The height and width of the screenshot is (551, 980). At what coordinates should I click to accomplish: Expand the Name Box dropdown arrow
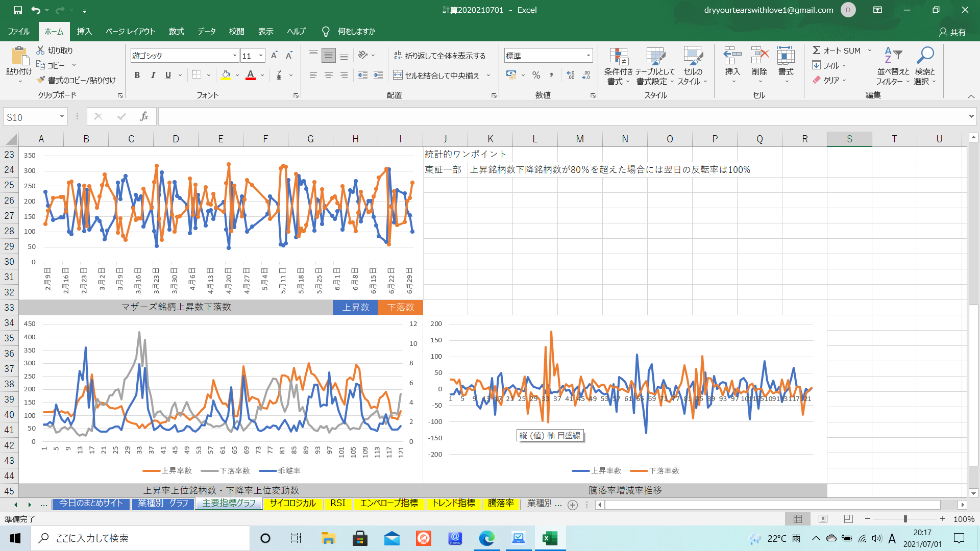(x=62, y=117)
